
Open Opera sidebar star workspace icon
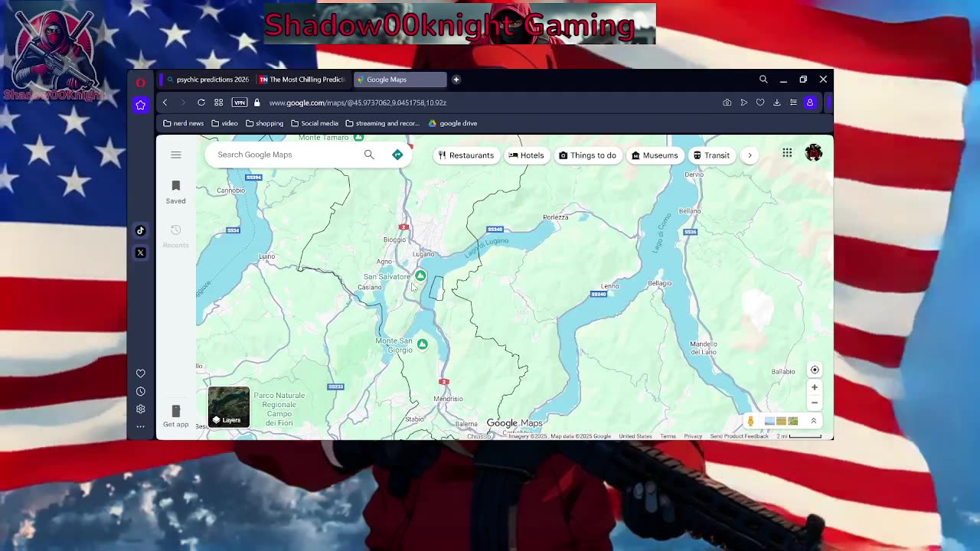(x=140, y=105)
